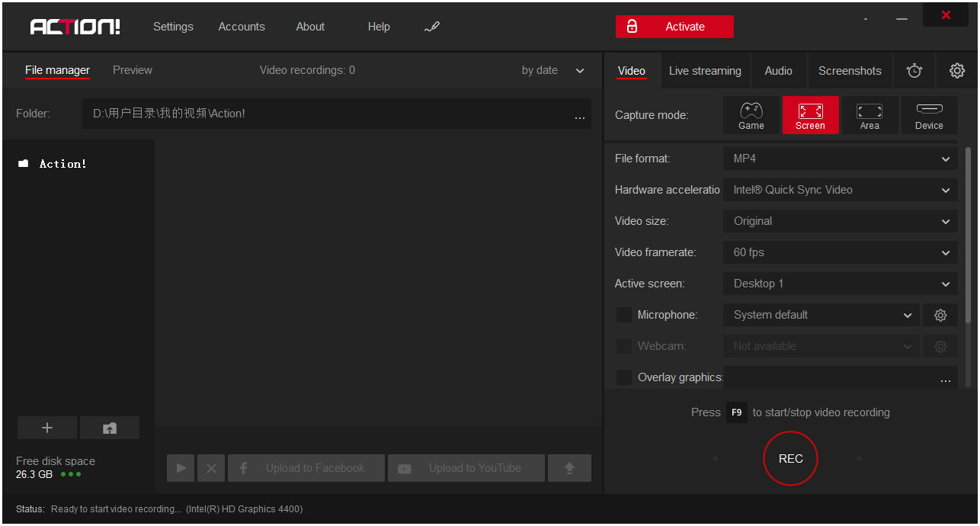
Task: Click the F9 hotkey box
Action: pyautogui.click(x=736, y=412)
